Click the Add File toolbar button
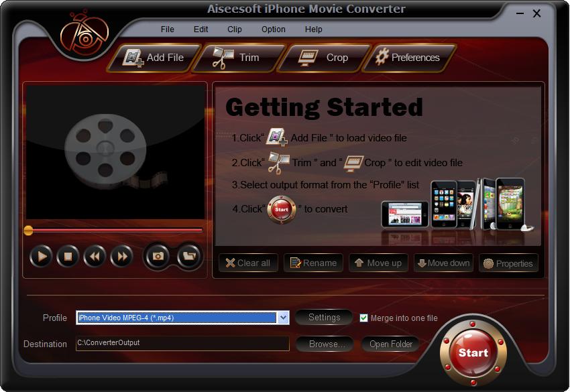 point(154,58)
